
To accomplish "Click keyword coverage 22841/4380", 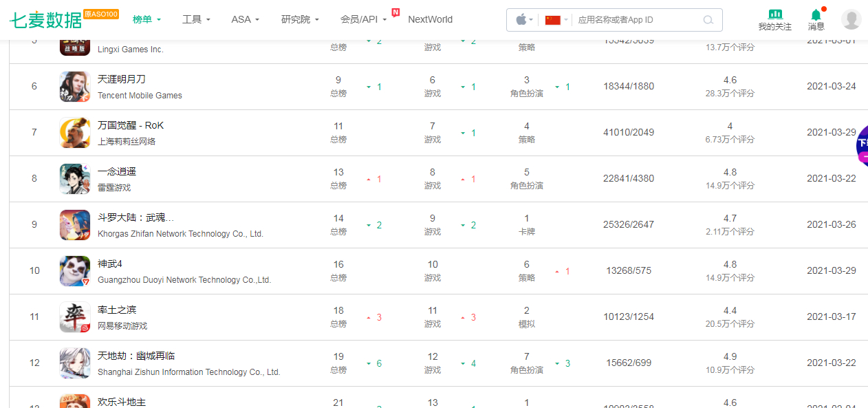I will 629,178.
